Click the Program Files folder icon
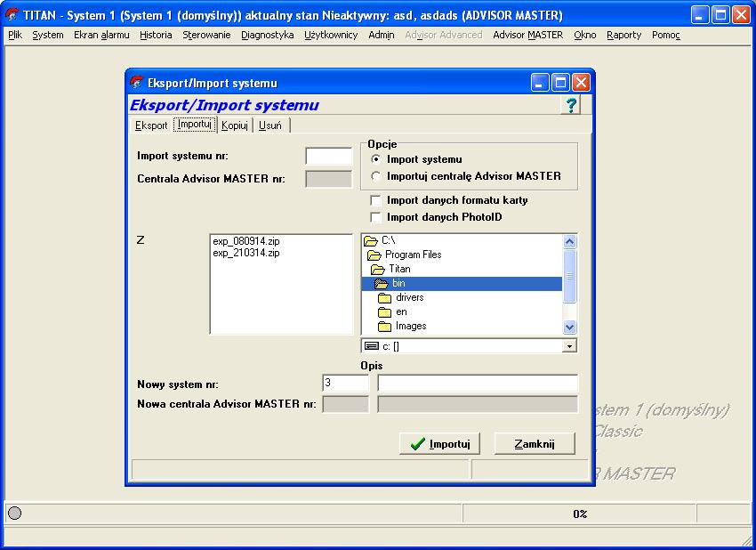The image size is (756, 550). click(x=374, y=255)
